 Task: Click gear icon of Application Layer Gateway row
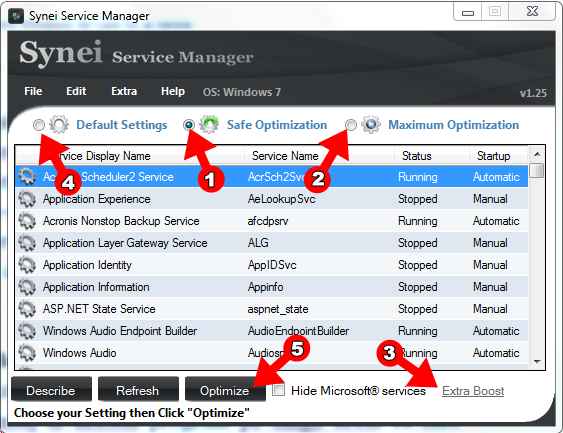click(27, 243)
